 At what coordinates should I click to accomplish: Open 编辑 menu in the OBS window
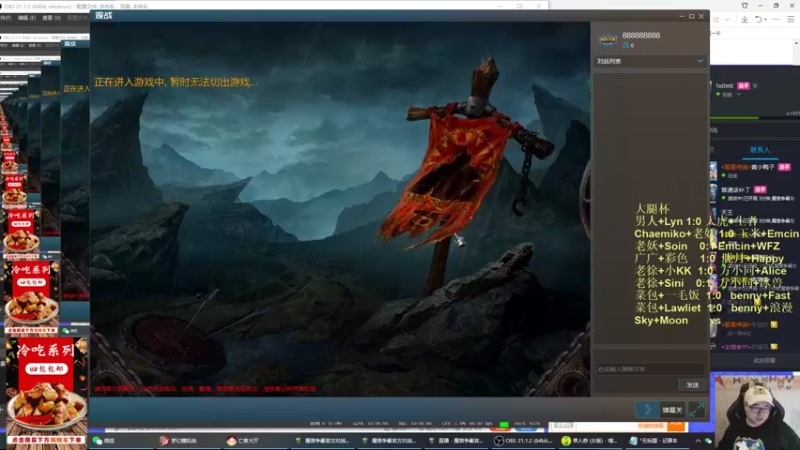tap(27, 18)
